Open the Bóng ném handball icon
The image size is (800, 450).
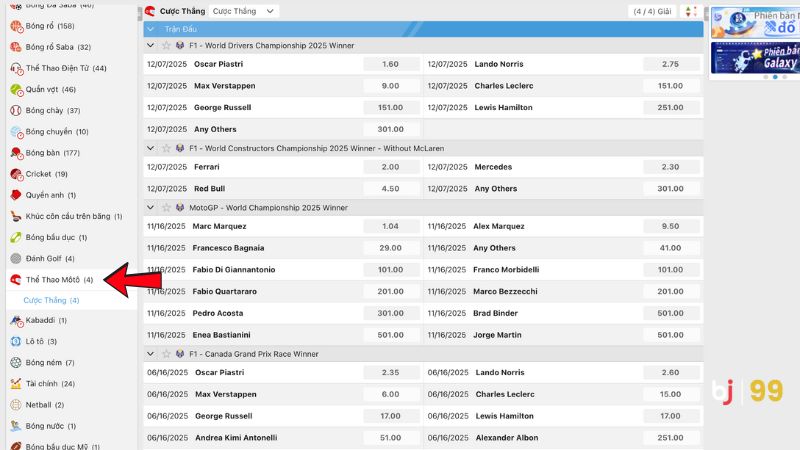(16, 363)
